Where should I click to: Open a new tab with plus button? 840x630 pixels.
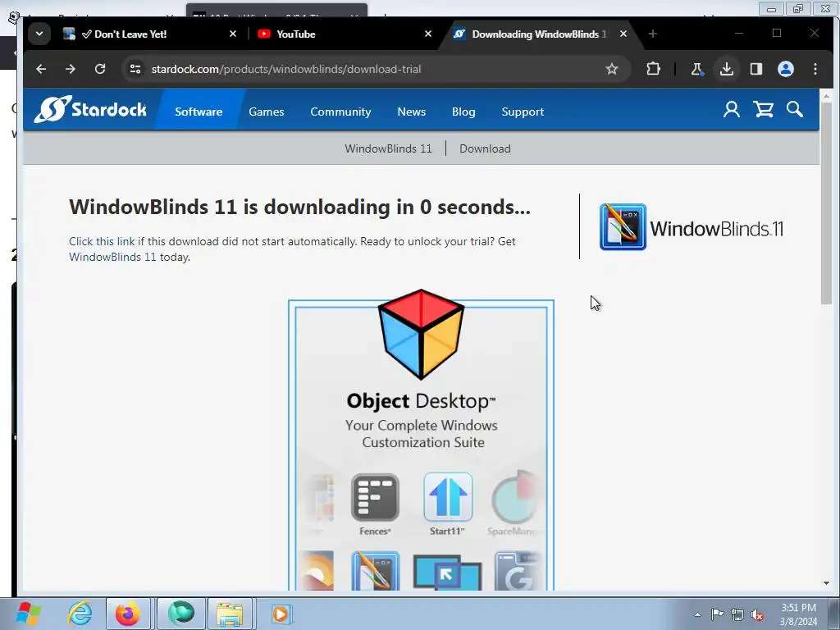(x=652, y=34)
